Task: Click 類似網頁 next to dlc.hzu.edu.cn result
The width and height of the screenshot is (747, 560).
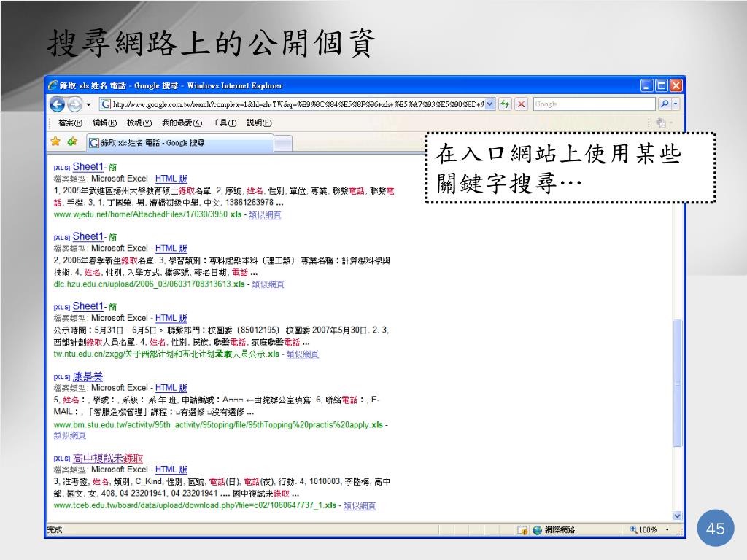Action: coord(268,285)
